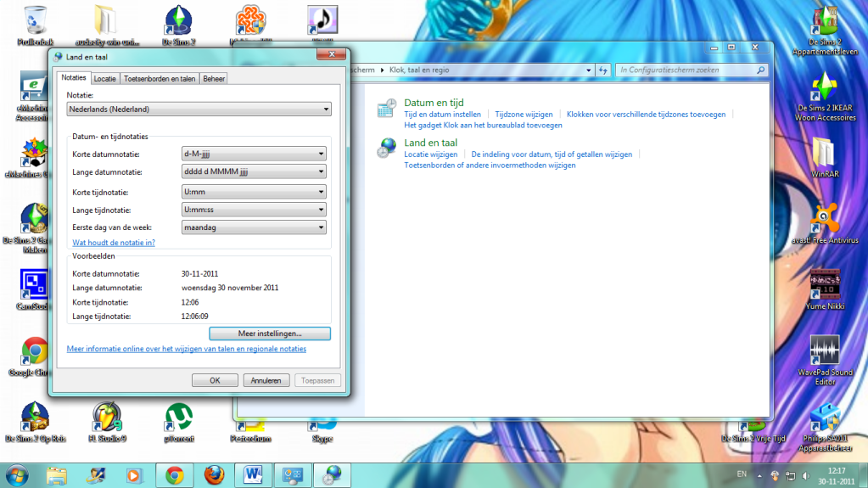Open the Yume Nikki desktop shortcut
The height and width of the screenshot is (488, 868).
[x=825, y=284]
